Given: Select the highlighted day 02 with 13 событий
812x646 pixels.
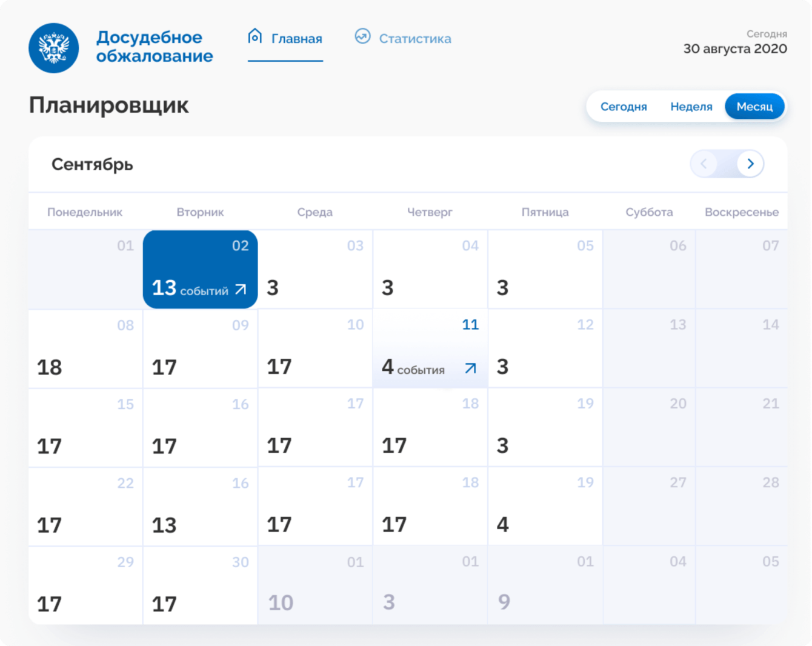Looking at the screenshot, I should [x=201, y=269].
